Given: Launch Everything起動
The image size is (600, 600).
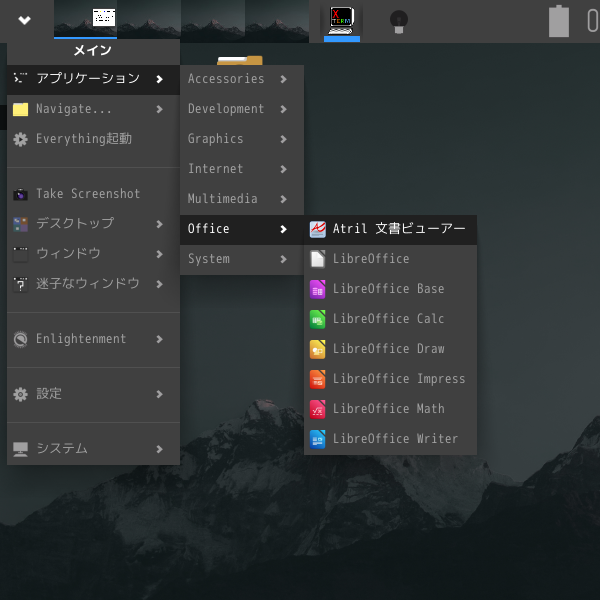Looking at the screenshot, I should point(93,139).
